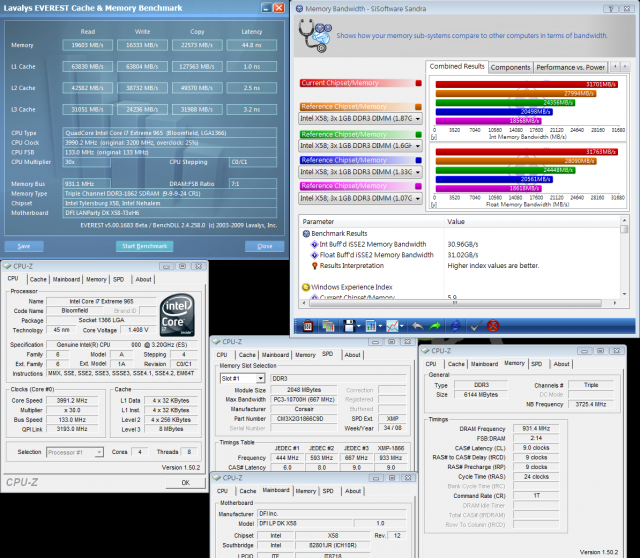Open the orange reference chipset combo box (1.87G)
Image resolution: width=640 pixels, height=558 pixels.
click(x=360, y=119)
